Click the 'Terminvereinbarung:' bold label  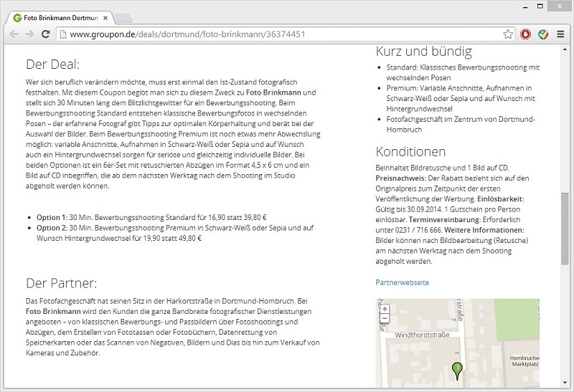pyautogui.click(x=445, y=220)
